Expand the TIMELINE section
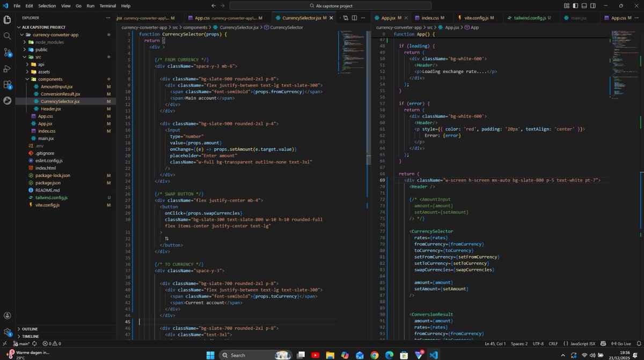 [x=30, y=336]
